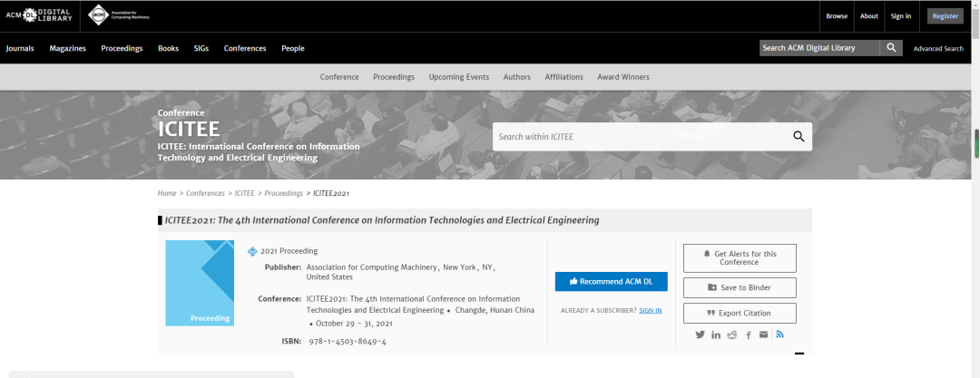The height and width of the screenshot is (378, 980).
Task: Open the RSS feed icon
Action: click(780, 334)
